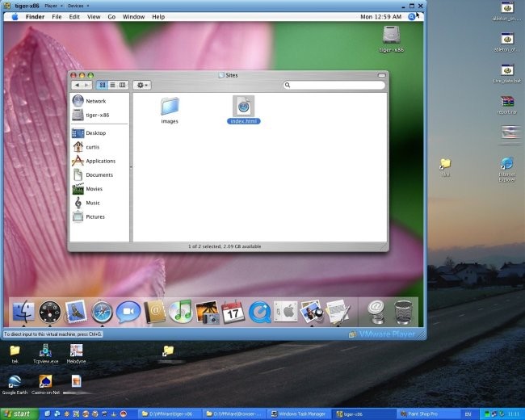Open VMware Player dropdown menu

click(x=53, y=6)
